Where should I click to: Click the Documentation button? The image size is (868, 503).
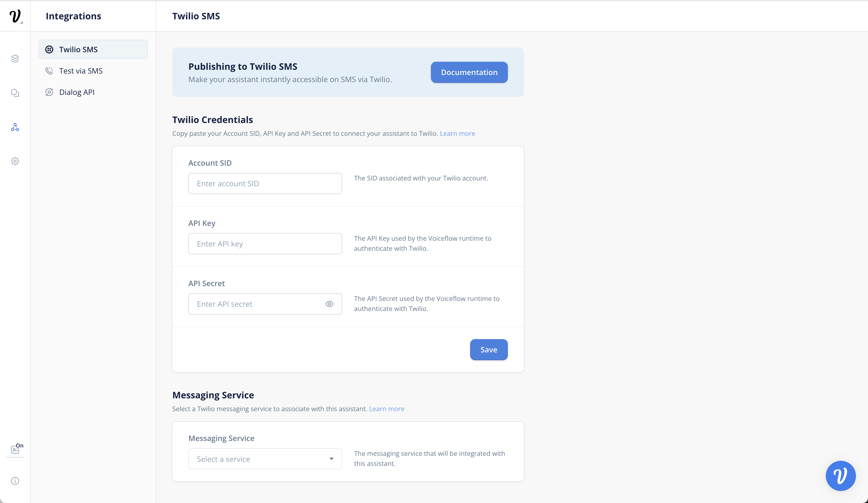[x=469, y=72]
